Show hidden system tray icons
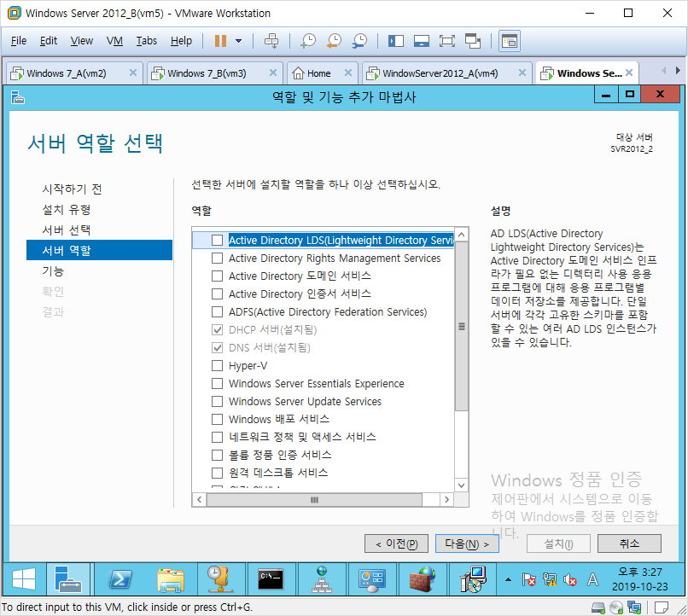The width and height of the screenshot is (688, 616). coord(508,579)
